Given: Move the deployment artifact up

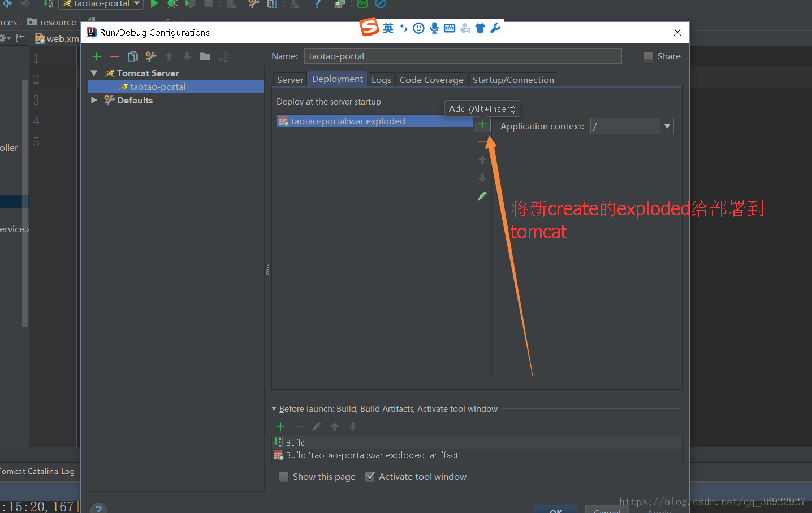Looking at the screenshot, I should pos(482,160).
